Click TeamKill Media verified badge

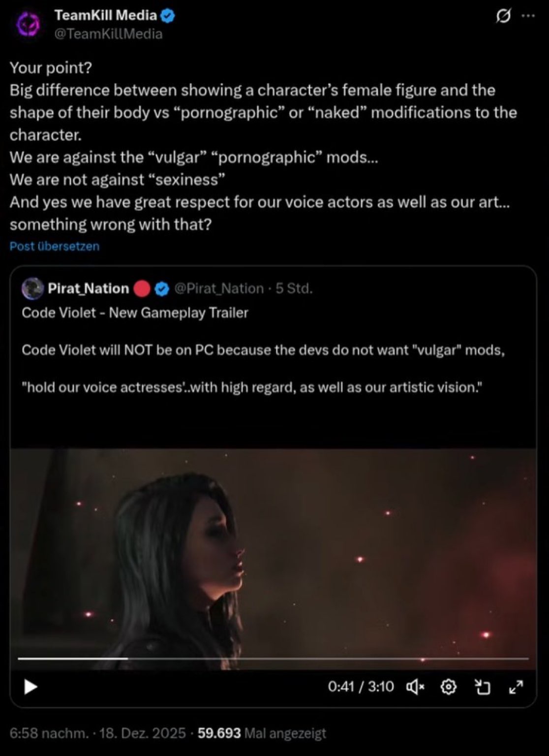coord(168,16)
